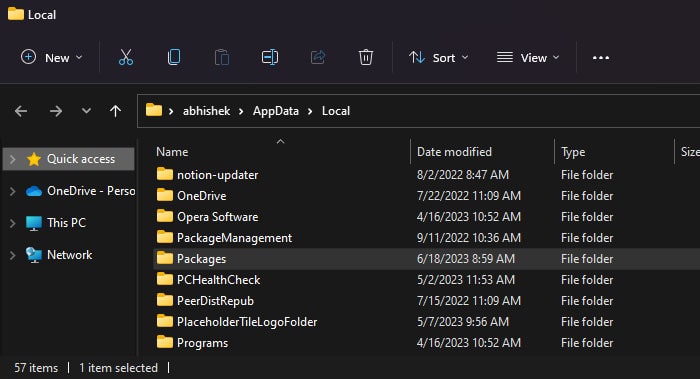Click folder icon beside notion-updater

pyautogui.click(x=165, y=174)
